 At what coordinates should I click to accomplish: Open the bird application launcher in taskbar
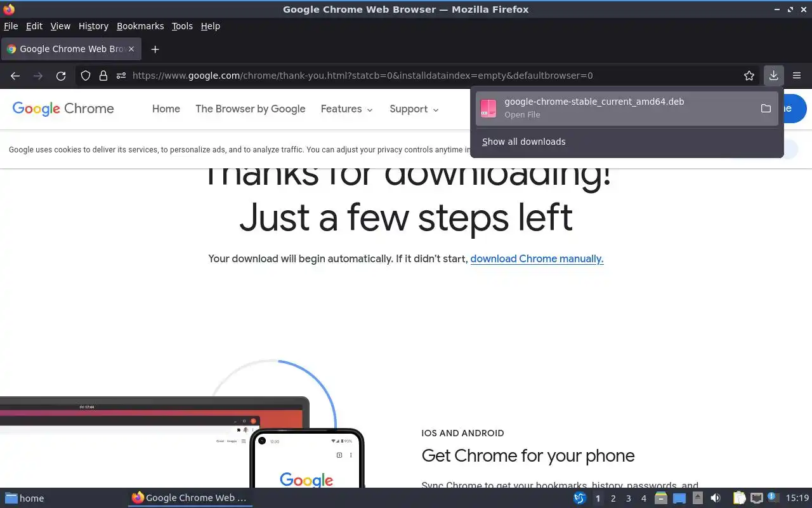pos(579,498)
